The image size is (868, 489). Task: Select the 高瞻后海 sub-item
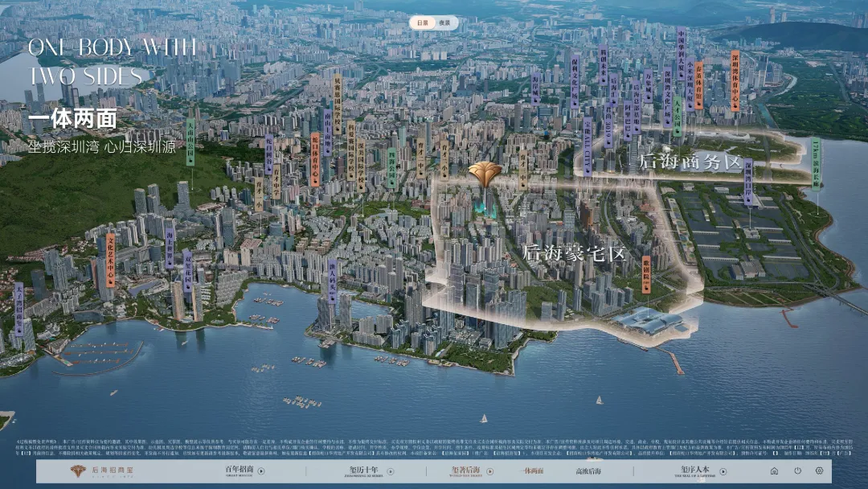588,471
